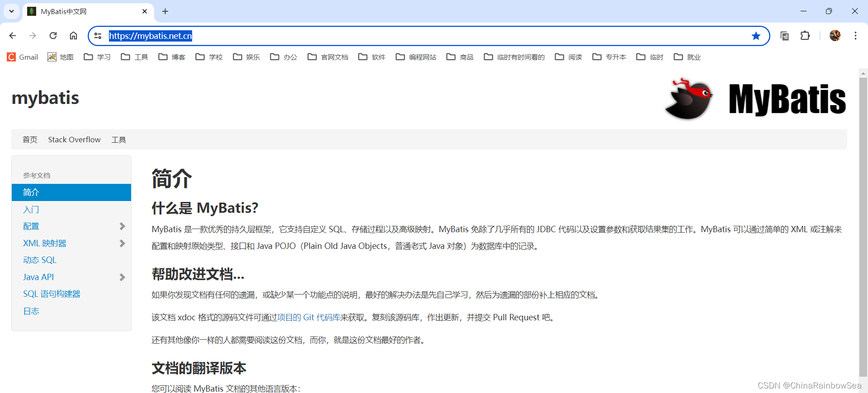Viewport: 868px width, 393px height.
Task: Open the 学习 bookmark folder
Action: tap(97, 57)
